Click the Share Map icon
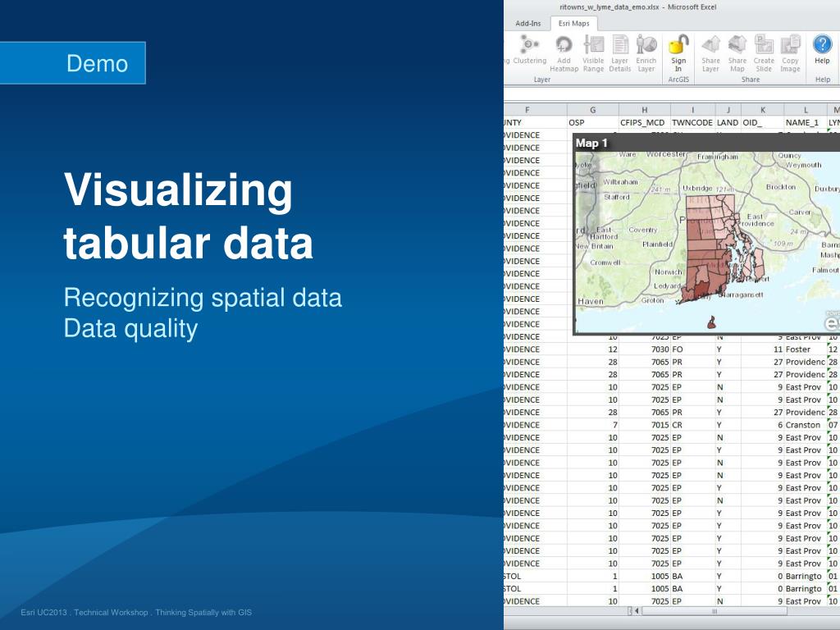Image resolution: width=840 pixels, height=630 pixels. point(737,53)
